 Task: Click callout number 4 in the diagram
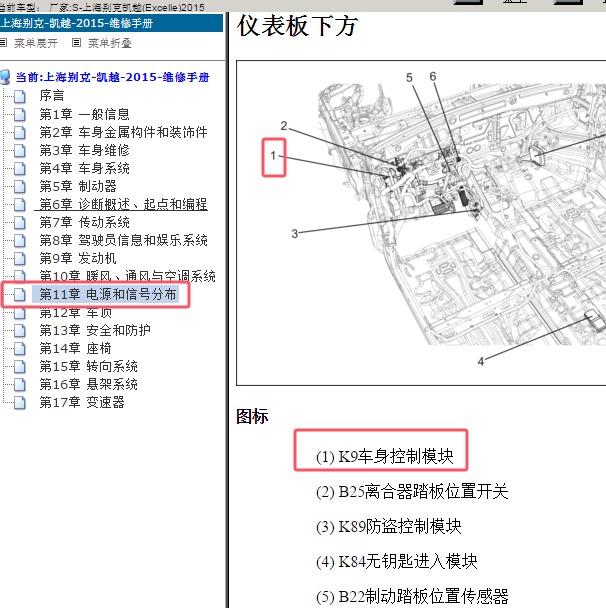[x=481, y=361]
